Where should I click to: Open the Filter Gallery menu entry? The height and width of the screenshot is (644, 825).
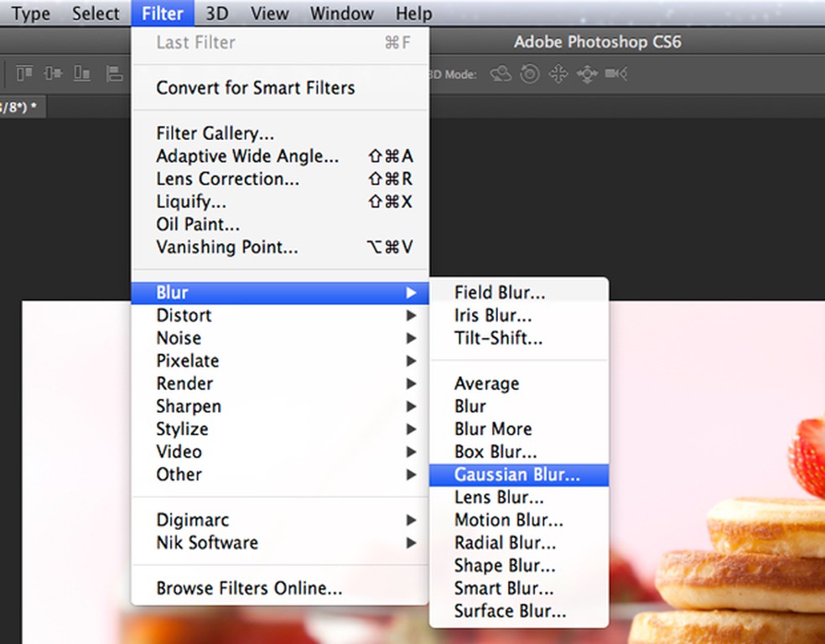pos(215,133)
